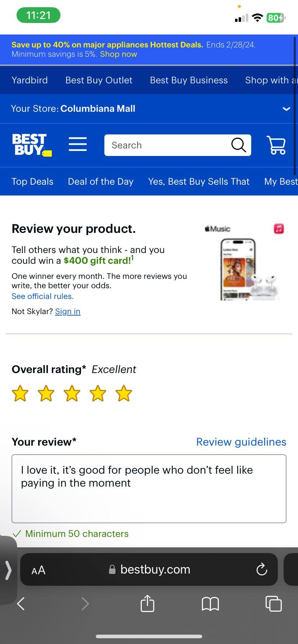298x644 pixels.
Task: Set rating to three stars
Action: [72, 393]
